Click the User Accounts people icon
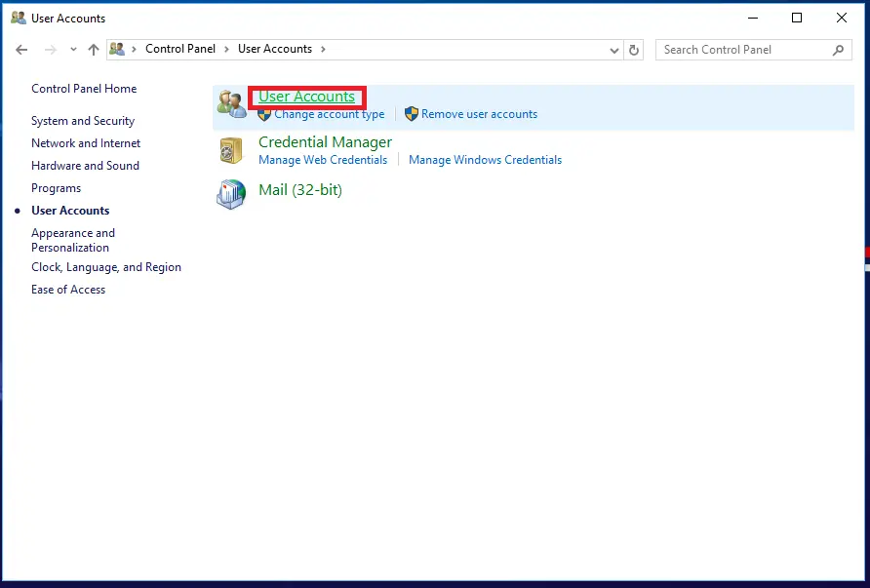 [231, 103]
